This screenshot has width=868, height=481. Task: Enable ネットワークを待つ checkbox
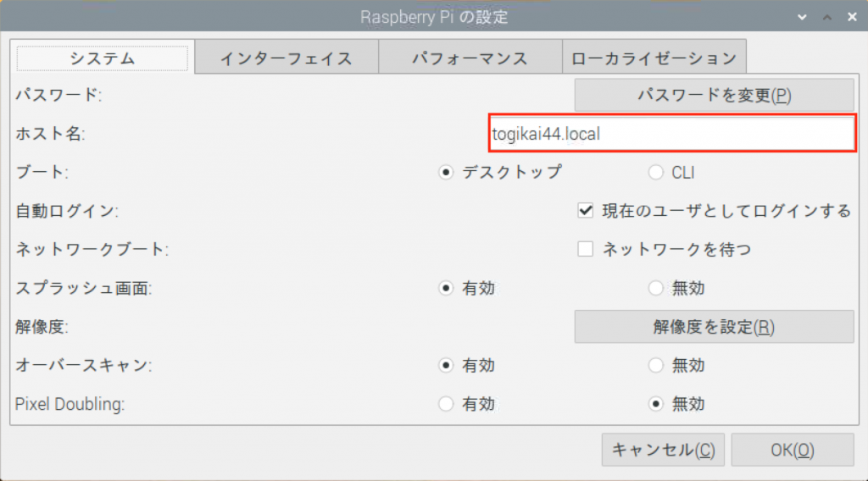click(x=585, y=250)
